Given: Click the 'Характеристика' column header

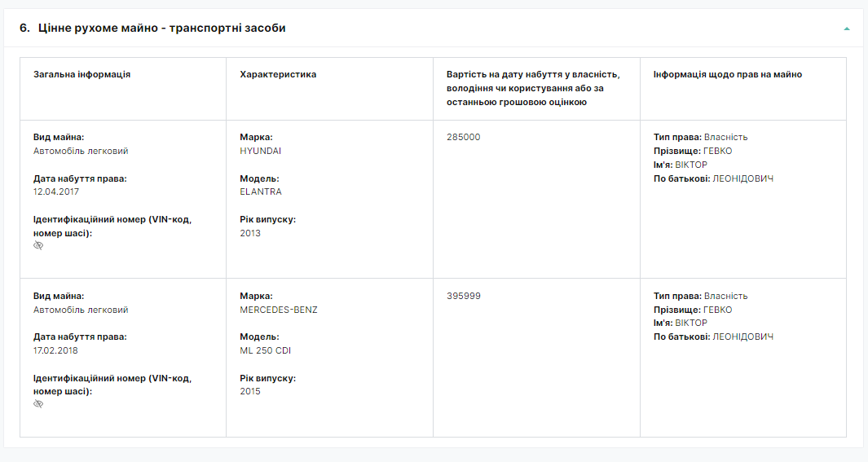Looking at the screenshot, I should tap(278, 75).
